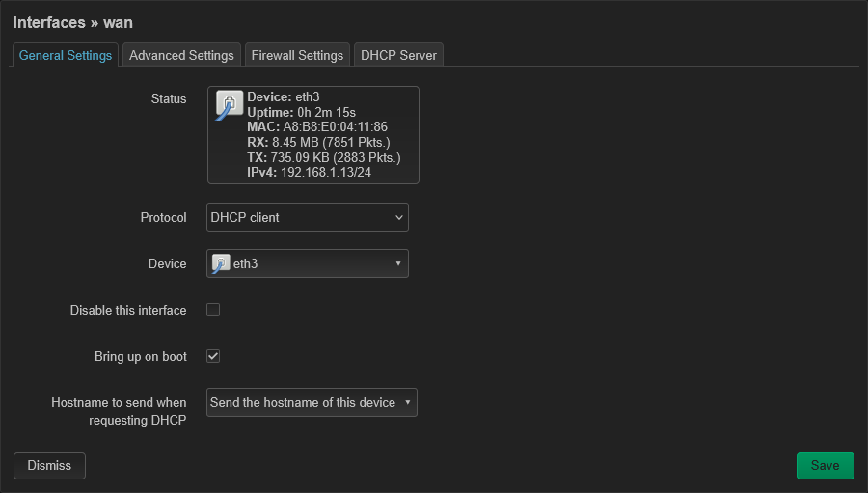868x493 pixels.
Task: Open the Firewall Settings tab
Action: 297,55
